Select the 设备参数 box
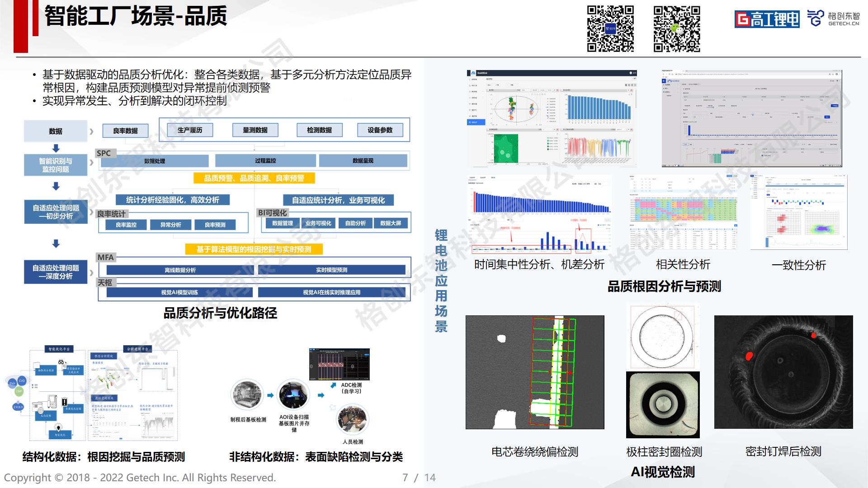Viewport: 868px width, 488px height. [x=380, y=130]
